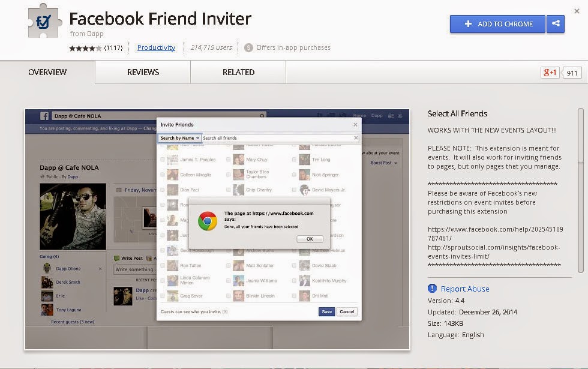Click the blue Report Abuse exclamation icon

432,289
